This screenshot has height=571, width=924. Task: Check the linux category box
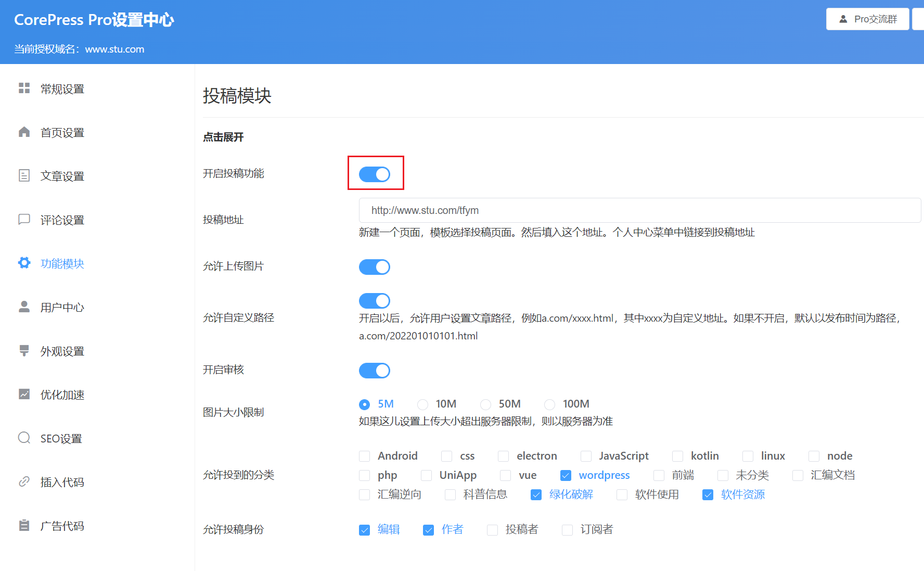click(748, 456)
